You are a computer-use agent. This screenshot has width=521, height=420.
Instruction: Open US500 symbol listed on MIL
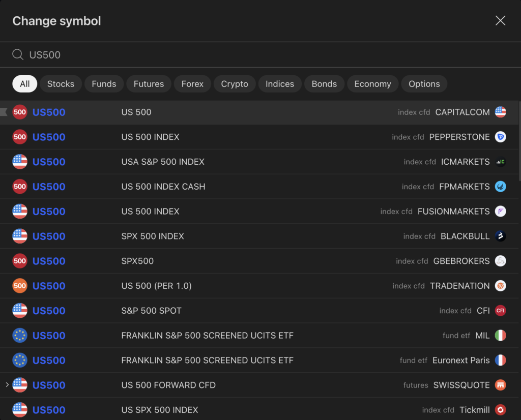click(49, 335)
